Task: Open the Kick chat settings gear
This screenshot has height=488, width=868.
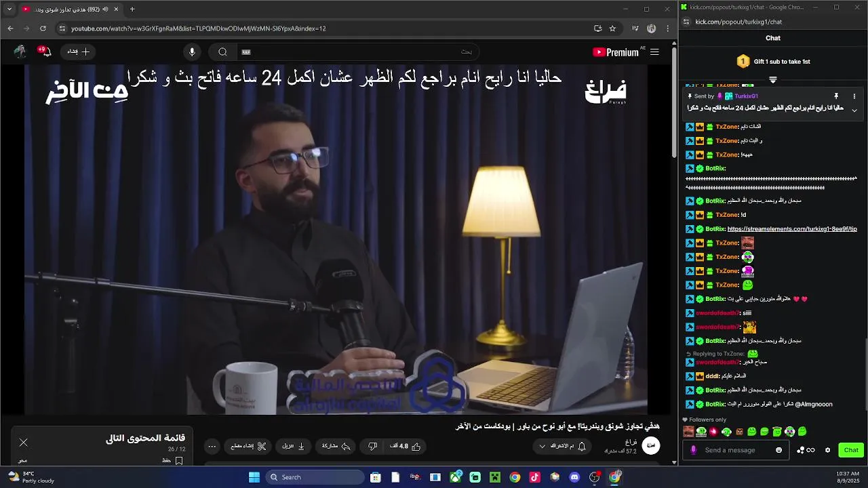Action: [827, 450]
